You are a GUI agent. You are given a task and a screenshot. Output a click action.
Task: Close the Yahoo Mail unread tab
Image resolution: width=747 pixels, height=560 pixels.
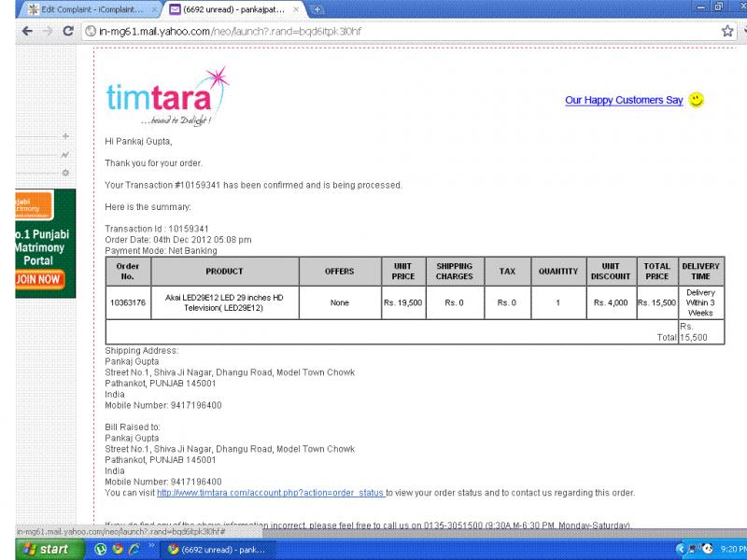[296, 9]
